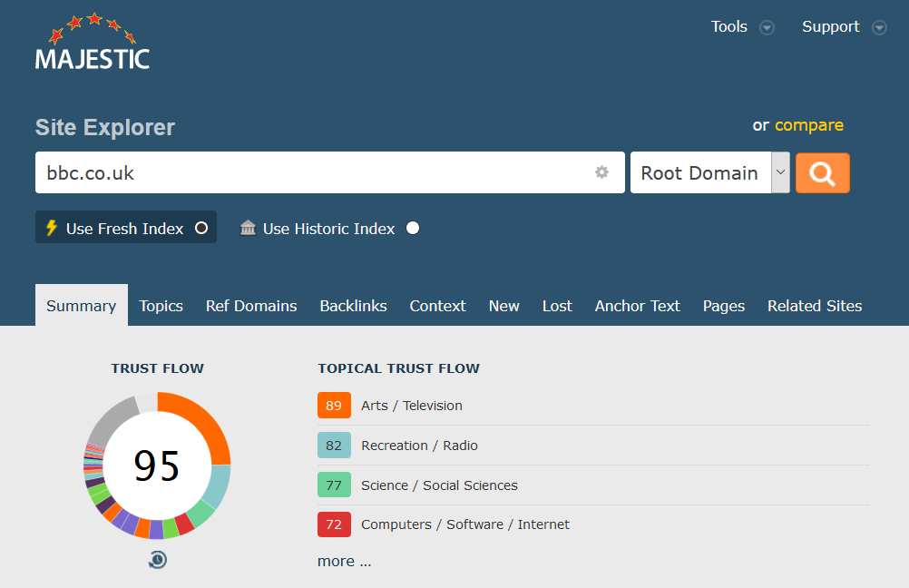Viewport: 909px width, 588px height.
Task: Open the Ref Domains tab
Action: [251, 306]
